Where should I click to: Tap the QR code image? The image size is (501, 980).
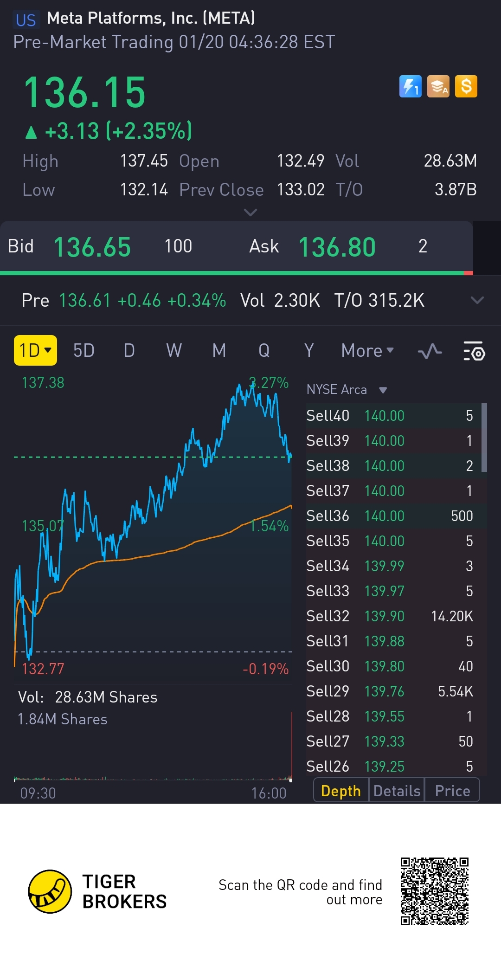(435, 891)
